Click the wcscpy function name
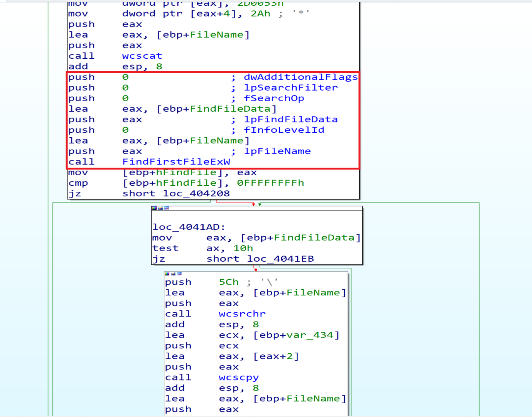The width and height of the screenshot is (532, 417). click(239, 378)
